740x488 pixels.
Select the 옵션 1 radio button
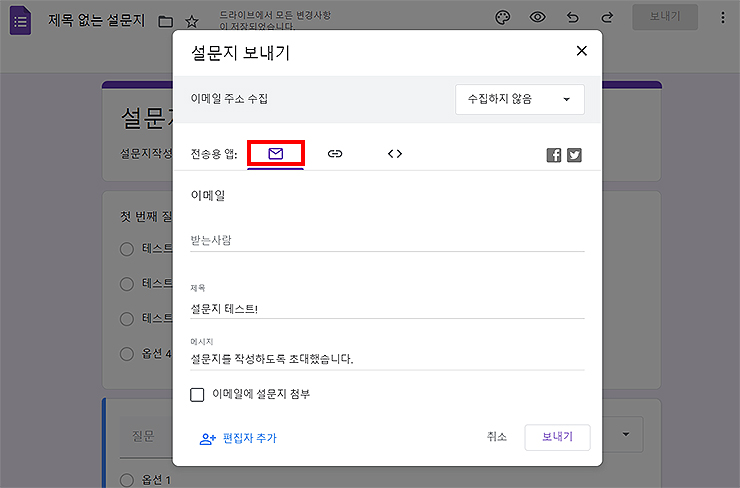(x=126, y=480)
